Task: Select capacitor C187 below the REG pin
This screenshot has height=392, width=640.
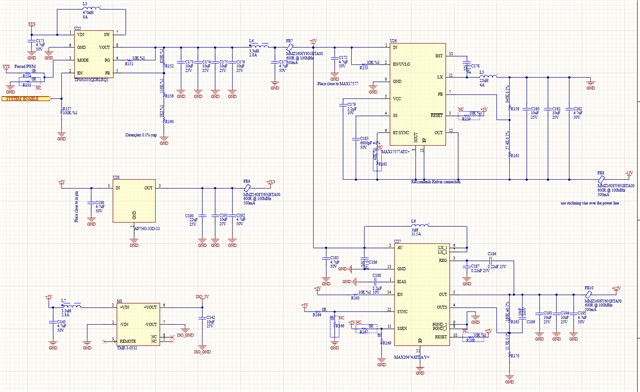Action: 467,266
